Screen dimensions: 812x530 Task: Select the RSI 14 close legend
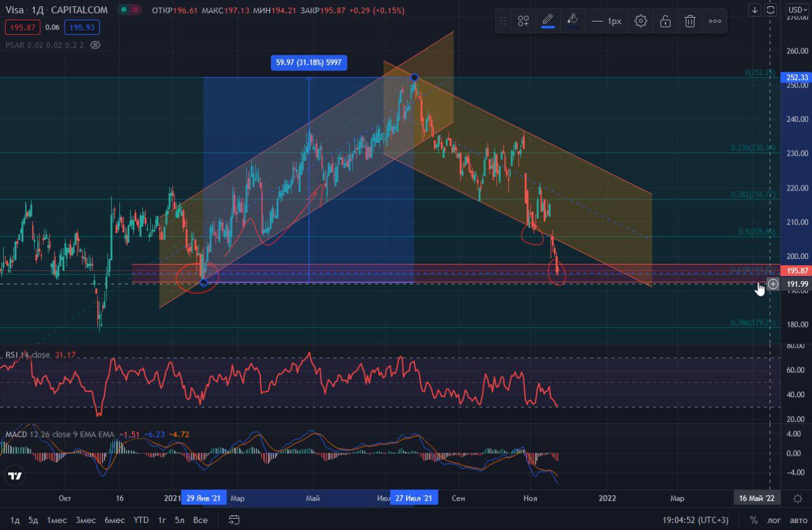(27, 355)
